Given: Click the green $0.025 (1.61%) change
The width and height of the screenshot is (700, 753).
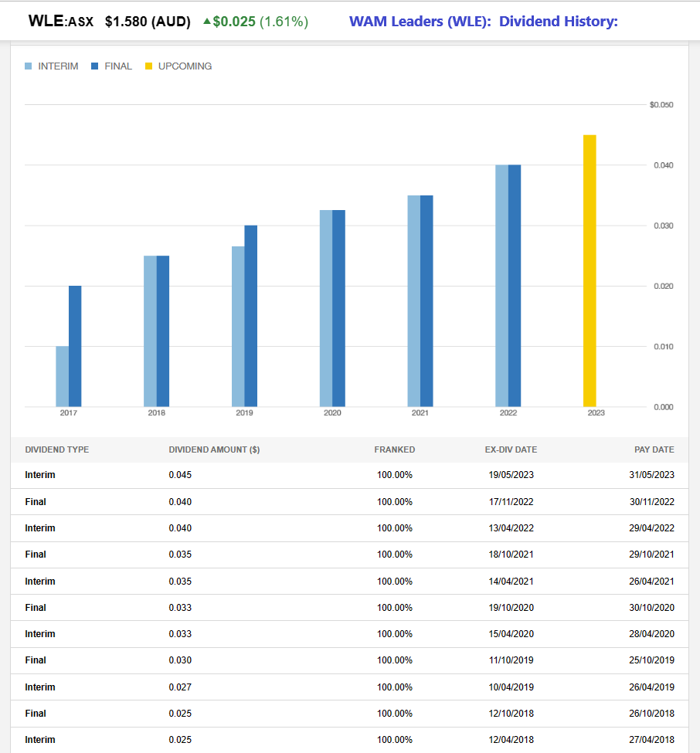Looking at the screenshot, I should coord(256,22).
